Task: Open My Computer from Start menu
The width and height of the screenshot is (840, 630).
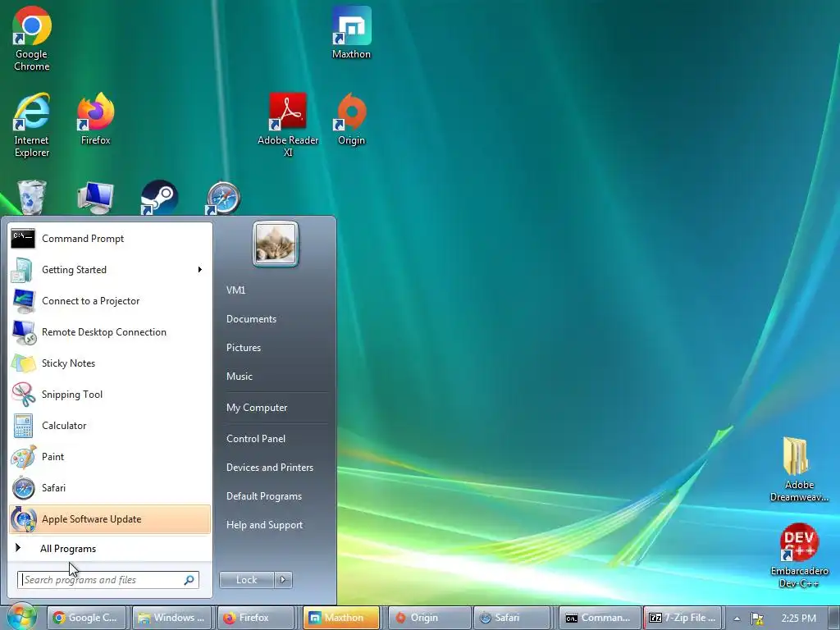Action: pos(257,408)
